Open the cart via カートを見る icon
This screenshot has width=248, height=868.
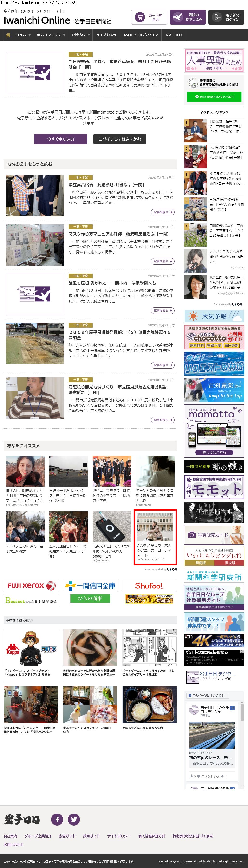point(149,17)
